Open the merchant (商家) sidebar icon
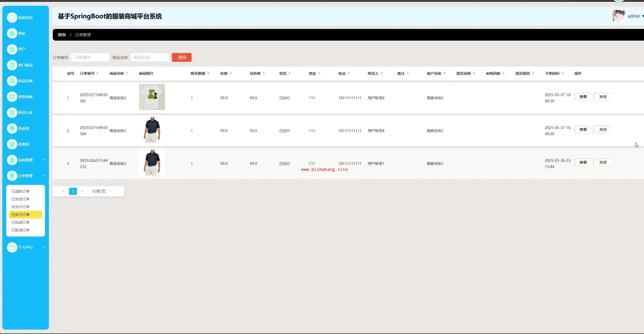Image resolution: width=644 pixels, height=334 pixels. pos(12,33)
